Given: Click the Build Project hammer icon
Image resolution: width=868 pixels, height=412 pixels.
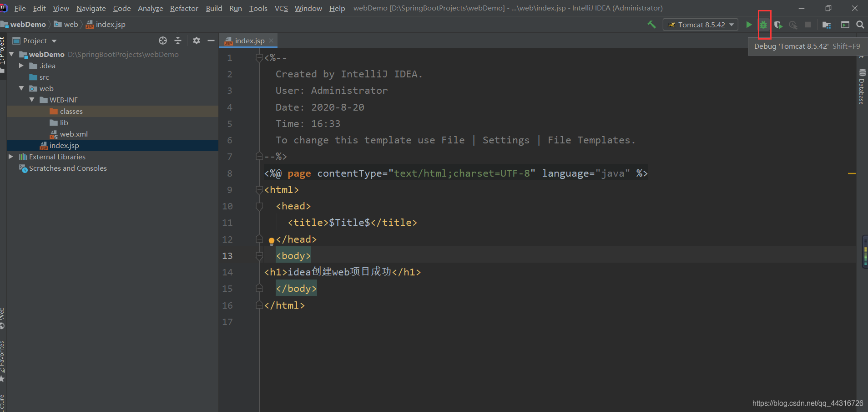Looking at the screenshot, I should (x=651, y=25).
